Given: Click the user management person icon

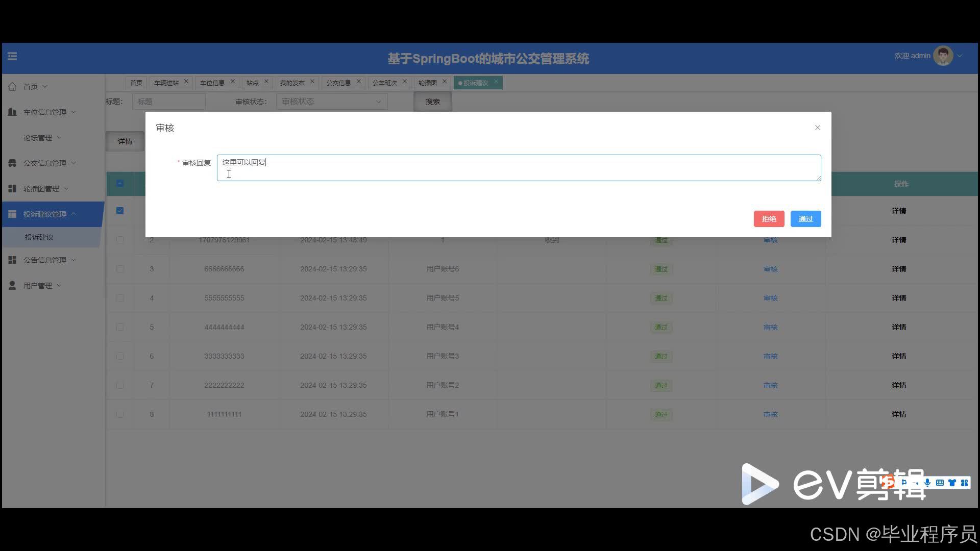Looking at the screenshot, I should (x=12, y=286).
